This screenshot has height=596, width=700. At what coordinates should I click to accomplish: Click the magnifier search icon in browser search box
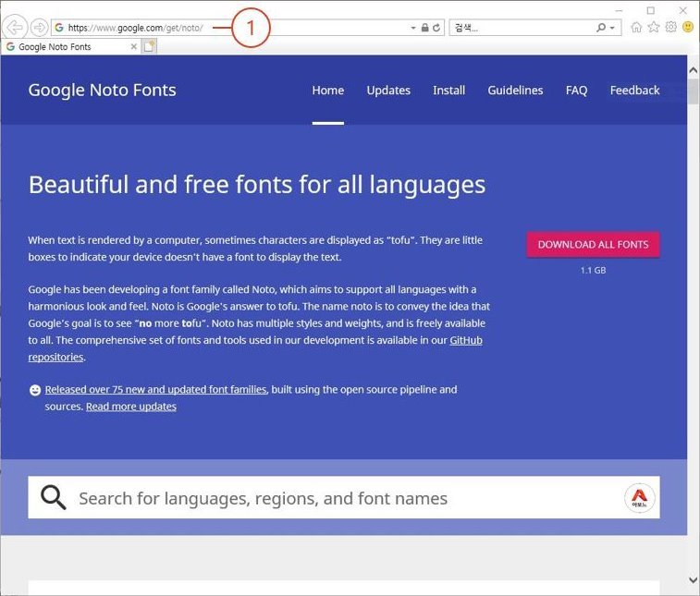point(601,28)
